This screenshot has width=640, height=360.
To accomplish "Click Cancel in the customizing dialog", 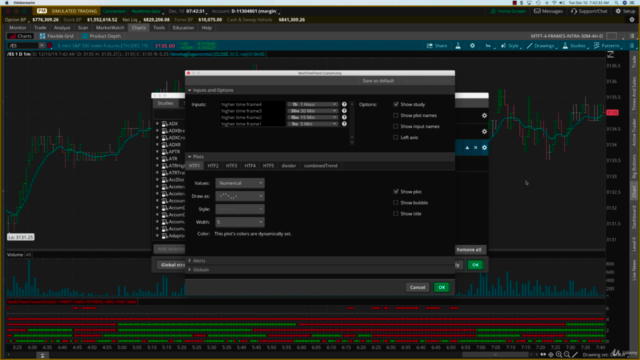I will (417, 287).
